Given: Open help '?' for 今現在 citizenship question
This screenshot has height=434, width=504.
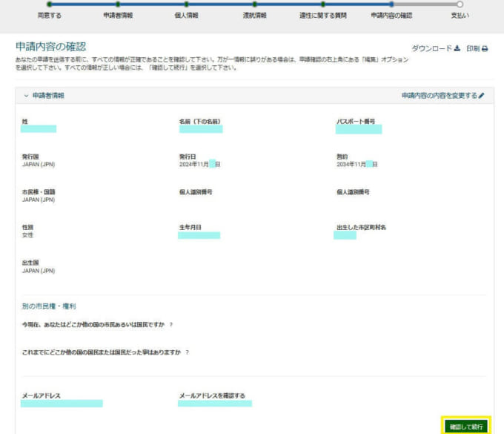Looking at the screenshot, I should pos(170,324).
